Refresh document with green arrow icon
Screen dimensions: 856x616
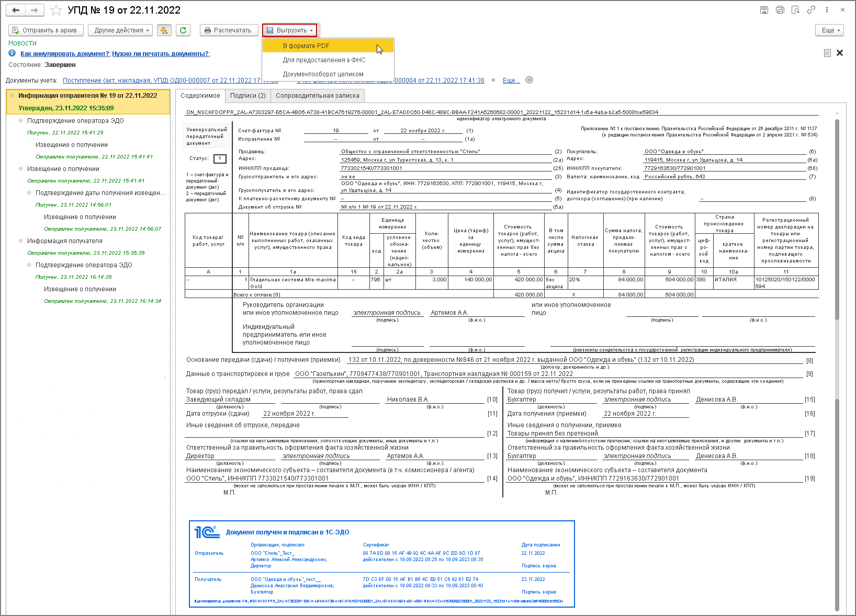[183, 30]
